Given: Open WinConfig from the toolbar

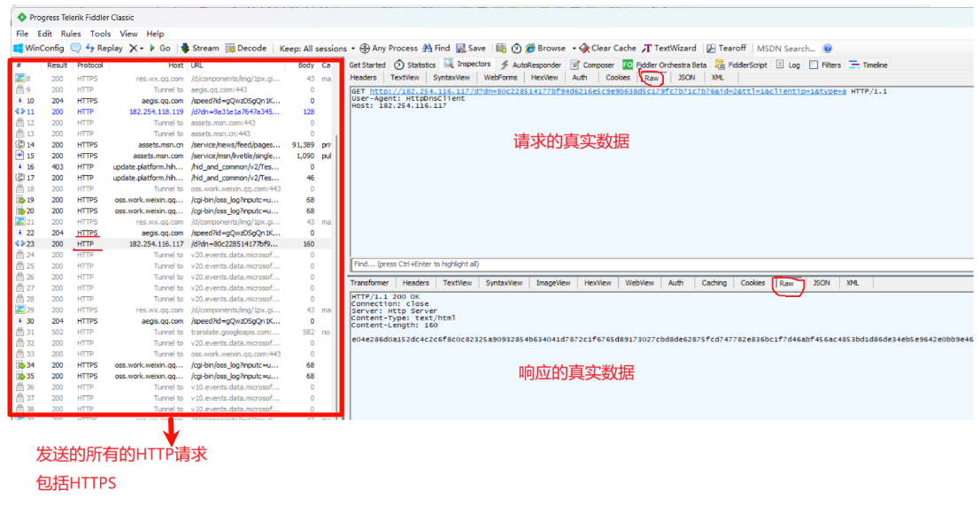Looking at the screenshot, I should (39, 48).
